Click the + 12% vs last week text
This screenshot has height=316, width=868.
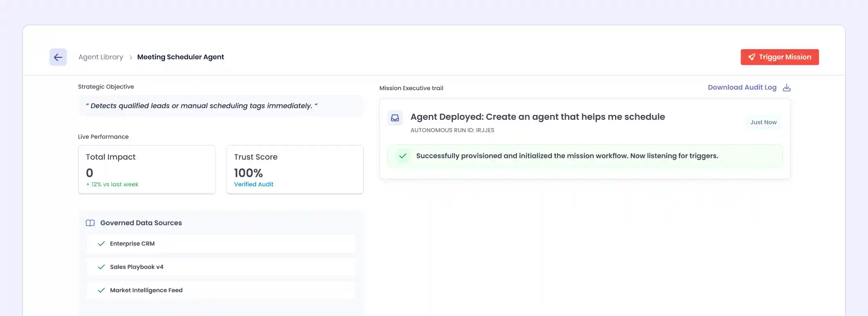click(x=112, y=184)
